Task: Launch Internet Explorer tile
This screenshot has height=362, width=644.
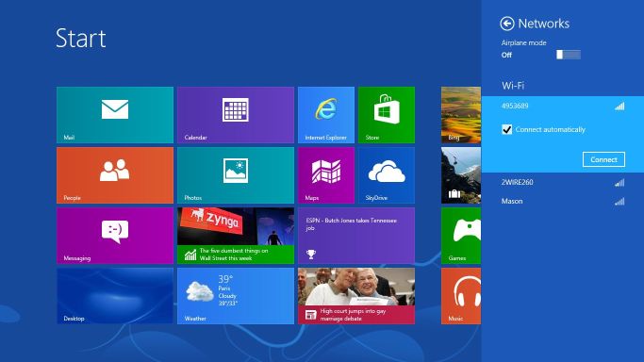Action: point(326,115)
